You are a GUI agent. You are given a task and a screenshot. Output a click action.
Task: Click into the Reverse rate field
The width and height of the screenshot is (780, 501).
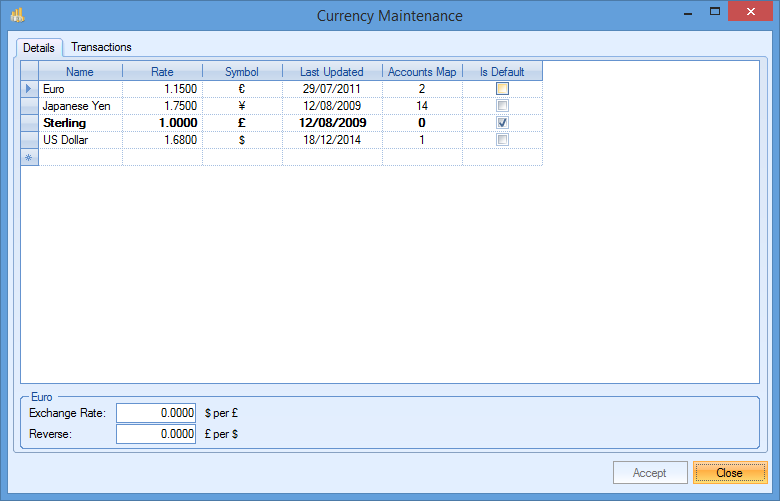point(157,434)
